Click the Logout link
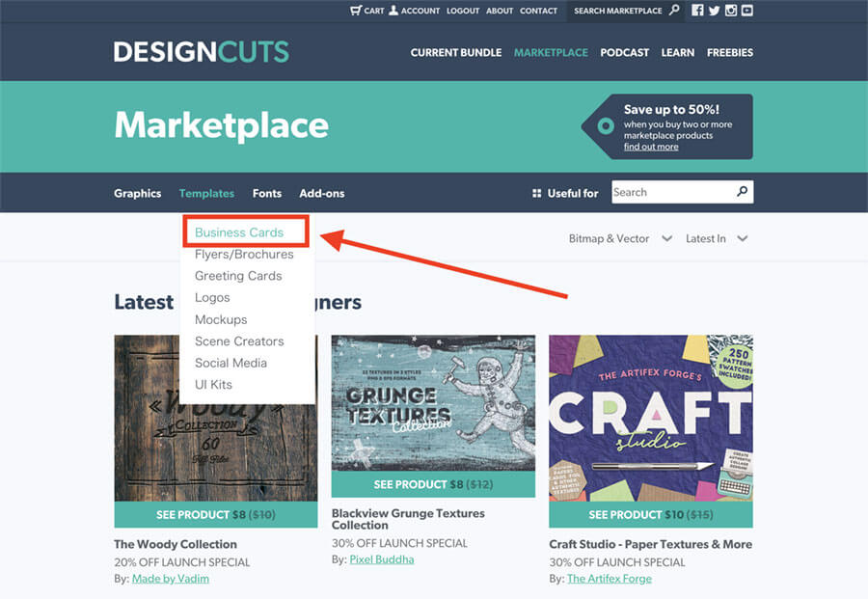 click(463, 11)
